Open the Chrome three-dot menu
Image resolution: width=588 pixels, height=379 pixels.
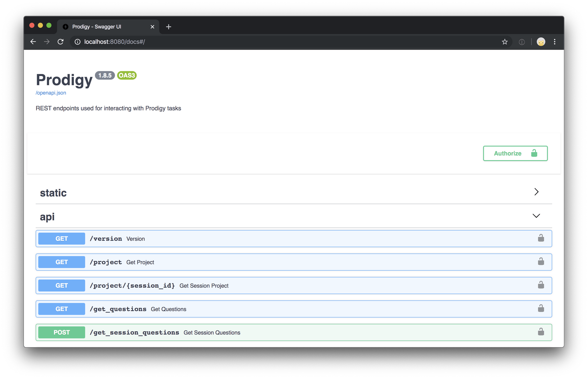[555, 42]
